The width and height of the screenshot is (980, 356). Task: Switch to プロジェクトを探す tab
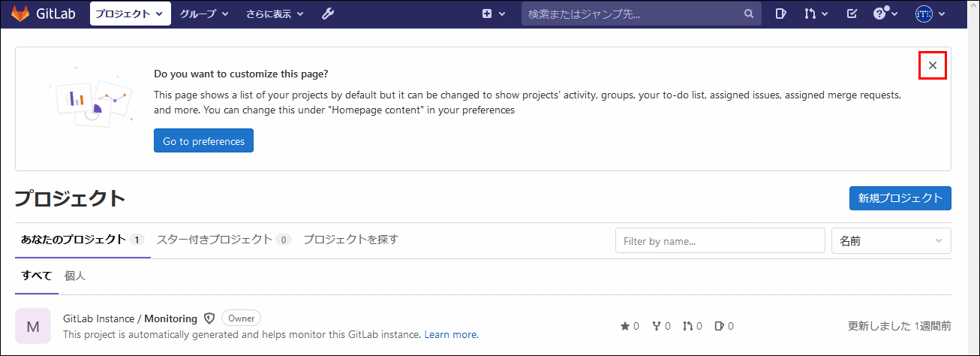[350, 240]
